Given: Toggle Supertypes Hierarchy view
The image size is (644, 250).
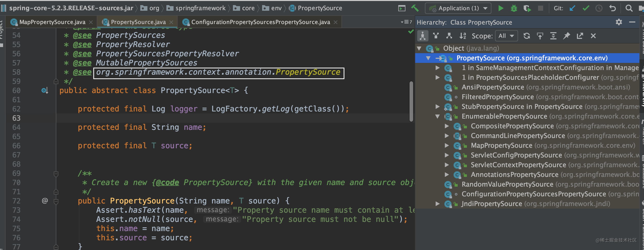Looking at the screenshot, I should point(436,36).
